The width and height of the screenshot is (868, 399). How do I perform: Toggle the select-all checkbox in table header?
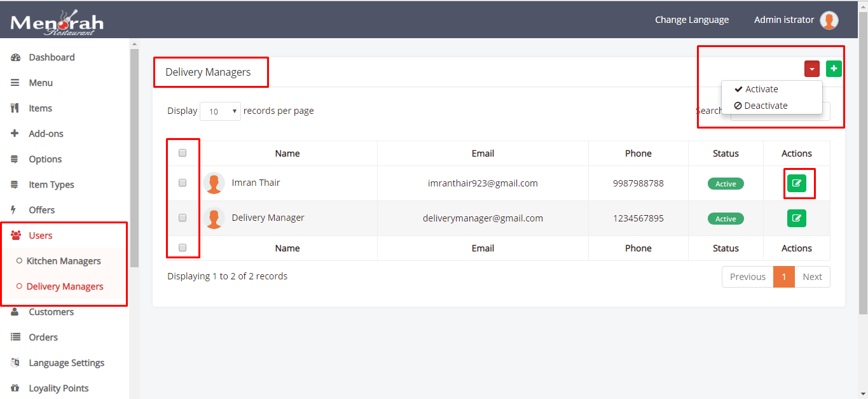click(183, 153)
